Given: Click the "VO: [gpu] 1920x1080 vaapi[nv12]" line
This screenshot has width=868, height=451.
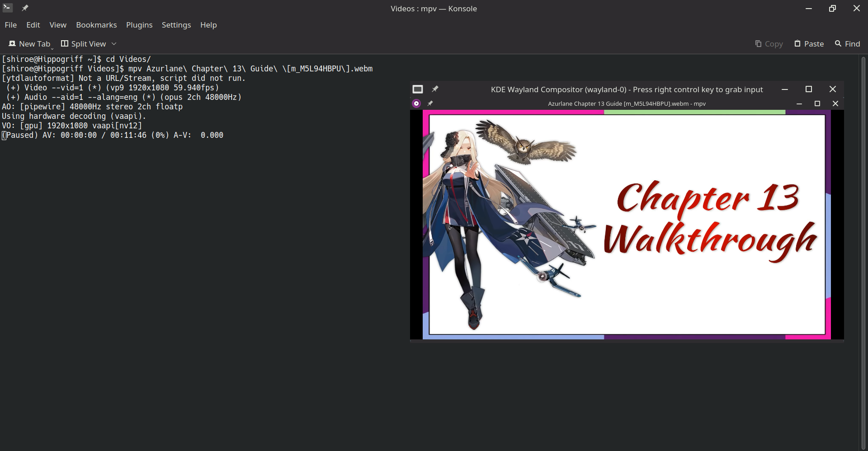Looking at the screenshot, I should pyautogui.click(x=72, y=126).
